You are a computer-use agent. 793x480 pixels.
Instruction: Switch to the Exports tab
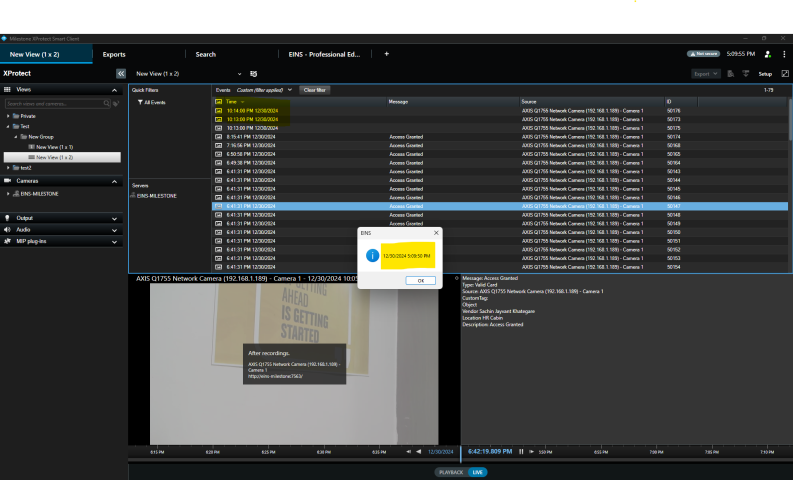point(114,54)
